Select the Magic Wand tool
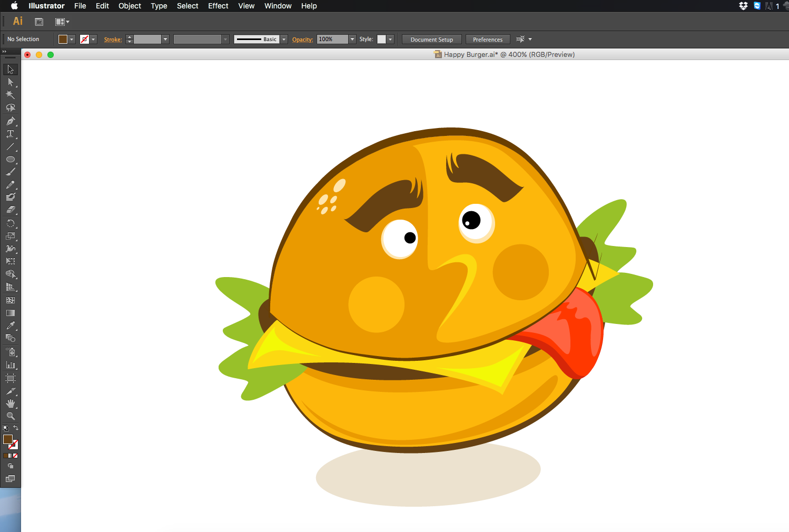 [x=10, y=95]
